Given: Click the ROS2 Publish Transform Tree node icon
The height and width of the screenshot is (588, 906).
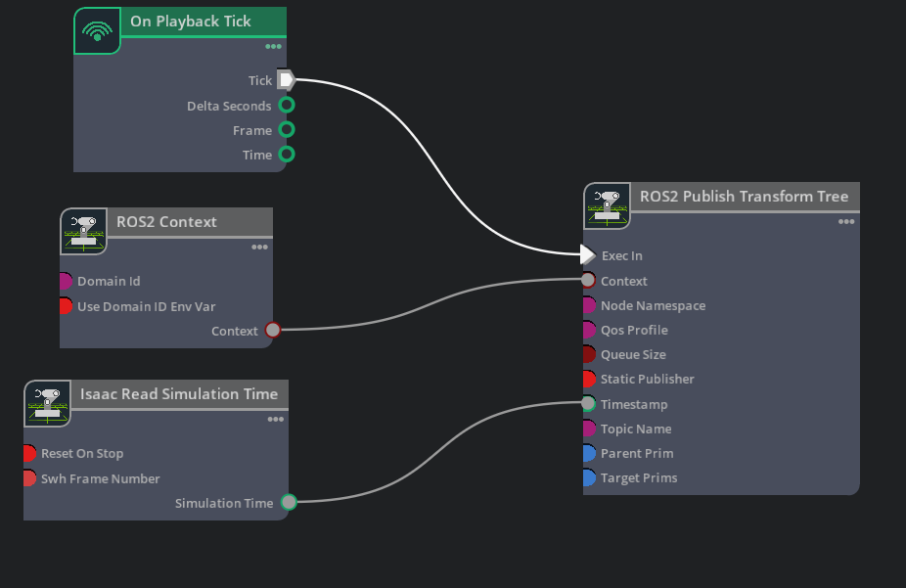Looking at the screenshot, I should click(608, 205).
